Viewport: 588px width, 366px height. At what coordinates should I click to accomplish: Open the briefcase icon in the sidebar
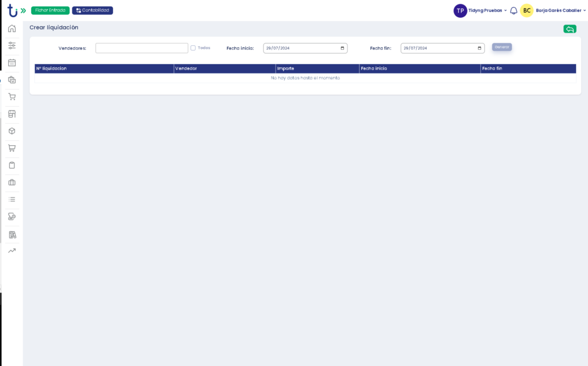[x=11, y=182]
